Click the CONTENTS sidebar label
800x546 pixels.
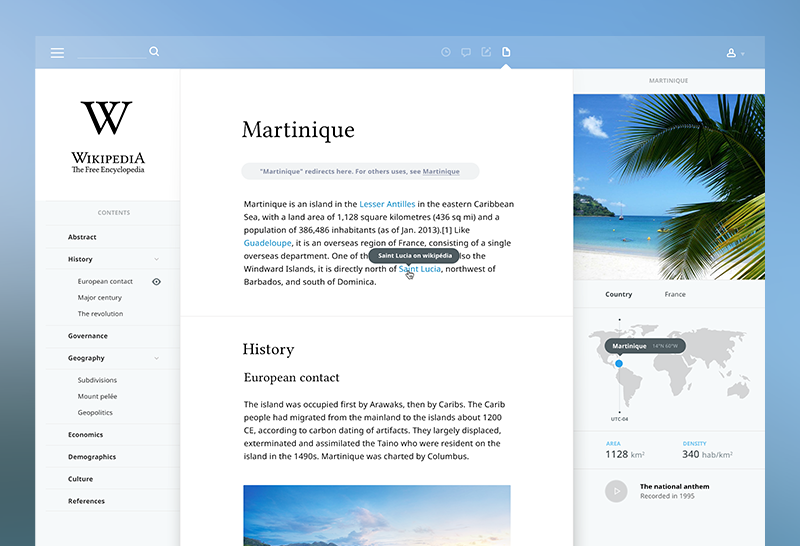point(114,213)
